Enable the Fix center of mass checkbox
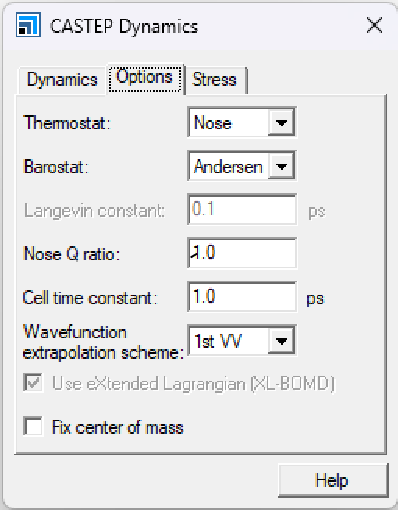 (33, 426)
